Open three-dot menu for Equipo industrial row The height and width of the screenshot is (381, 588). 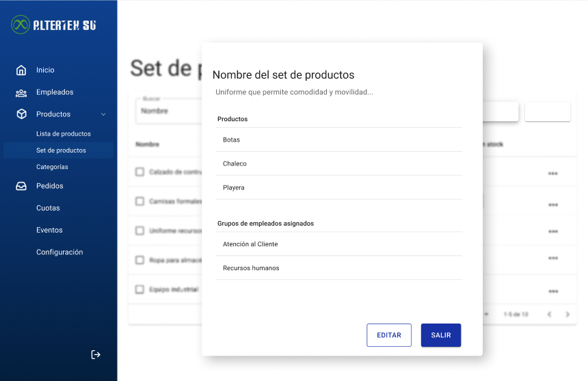[x=553, y=291]
